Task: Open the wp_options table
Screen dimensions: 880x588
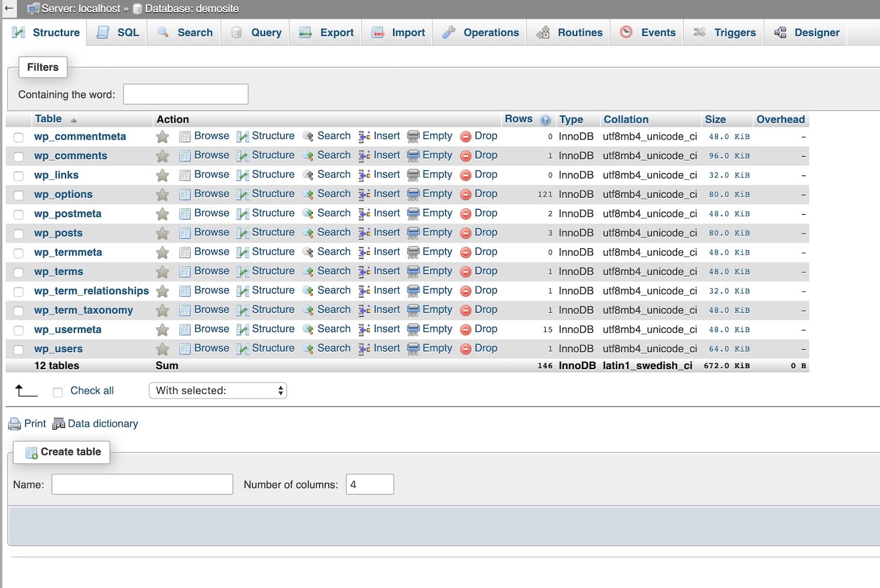Action: click(x=63, y=194)
